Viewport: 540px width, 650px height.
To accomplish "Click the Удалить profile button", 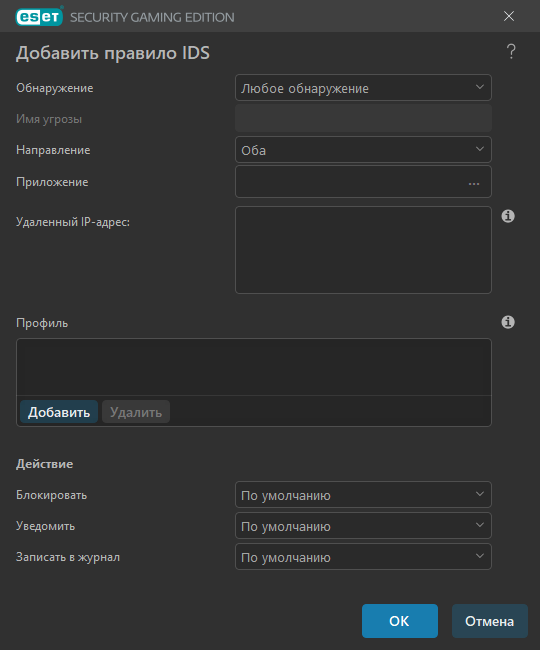I will (136, 412).
